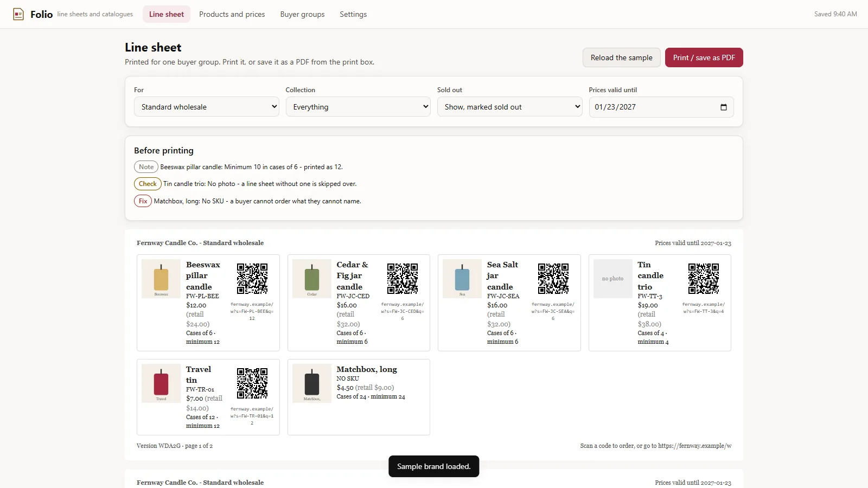
Task: Click the 'no photo' placeholder for Tin candle trio
Action: (613, 279)
